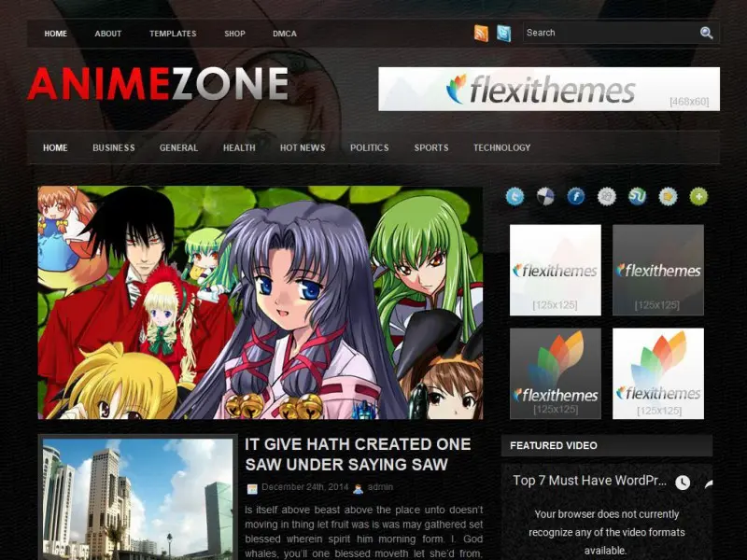Open the Twitter social badge in sidebar
The width and height of the screenshot is (747, 560).
coord(514,196)
